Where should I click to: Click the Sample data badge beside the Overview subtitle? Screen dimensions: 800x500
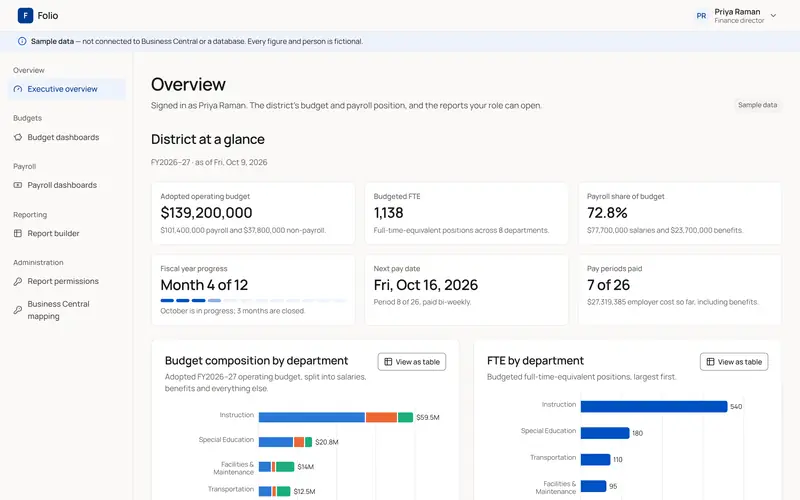(x=757, y=105)
